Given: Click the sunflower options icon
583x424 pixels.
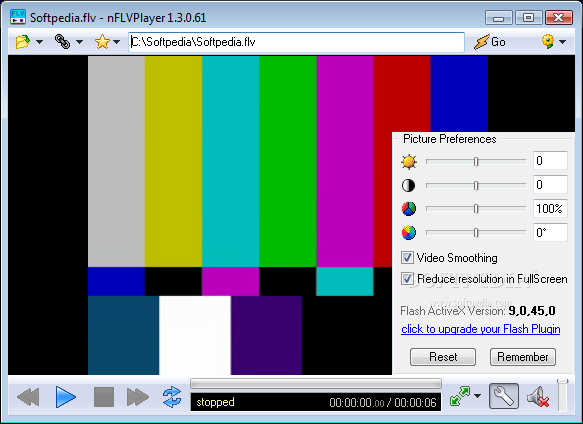Looking at the screenshot, I should coord(548,41).
